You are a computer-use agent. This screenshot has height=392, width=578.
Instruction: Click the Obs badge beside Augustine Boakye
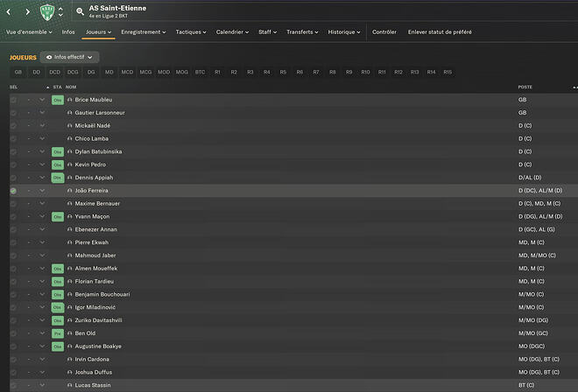58,346
